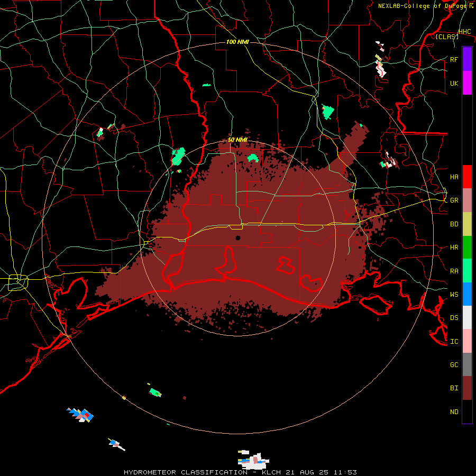Screen dimensions: 476x476
Task: Click the [CLAS] units label
Action: pyautogui.click(x=447, y=37)
